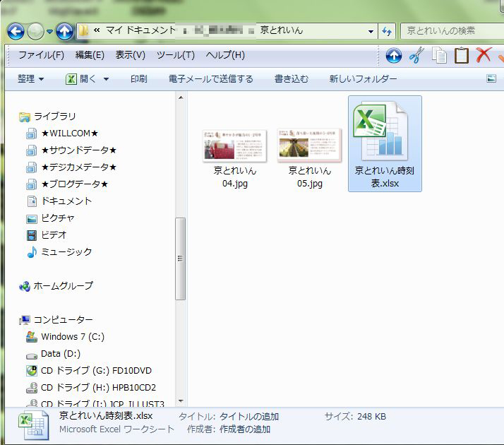Click the blue up-arrow toolbar icon
This screenshot has width=504, height=445.
pyautogui.click(x=394, y=55)
